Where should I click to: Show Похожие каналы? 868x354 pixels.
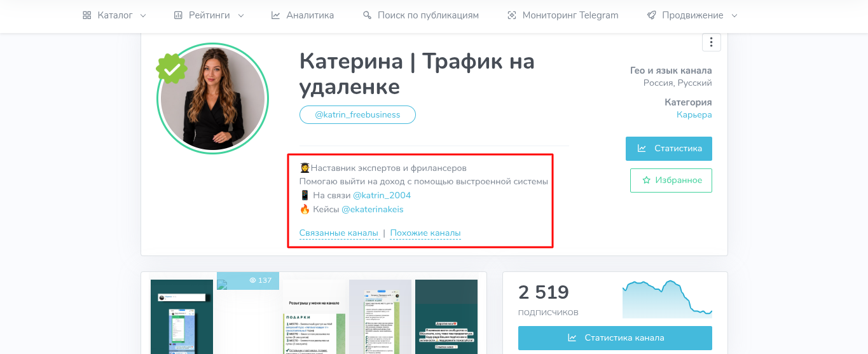pyautogui.click(x=425, y=233)
